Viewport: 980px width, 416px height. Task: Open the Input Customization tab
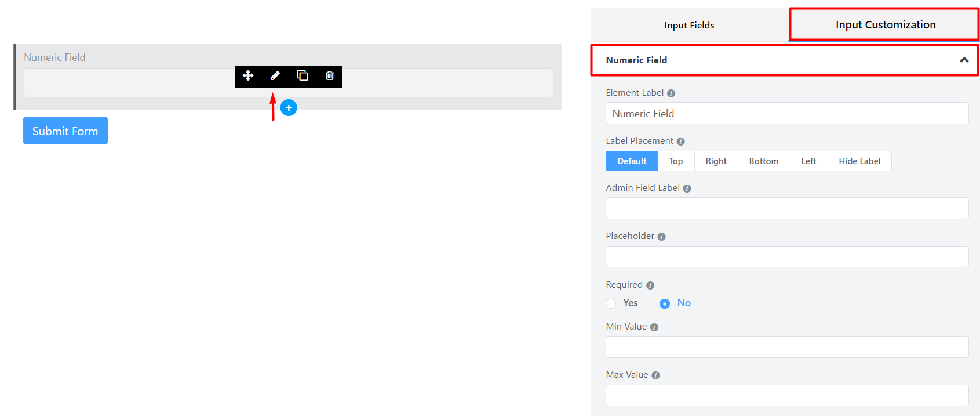(x=885, y=25)
